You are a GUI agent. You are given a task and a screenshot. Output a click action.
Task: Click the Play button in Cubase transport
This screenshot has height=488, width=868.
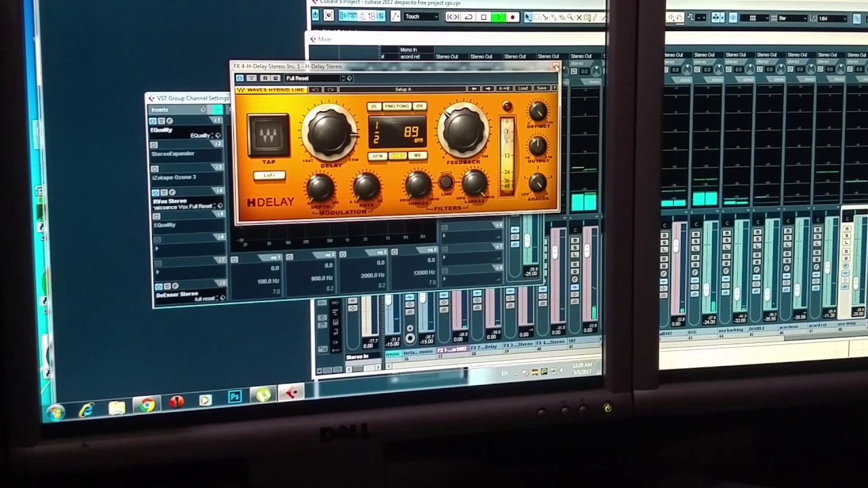(498, 17)
